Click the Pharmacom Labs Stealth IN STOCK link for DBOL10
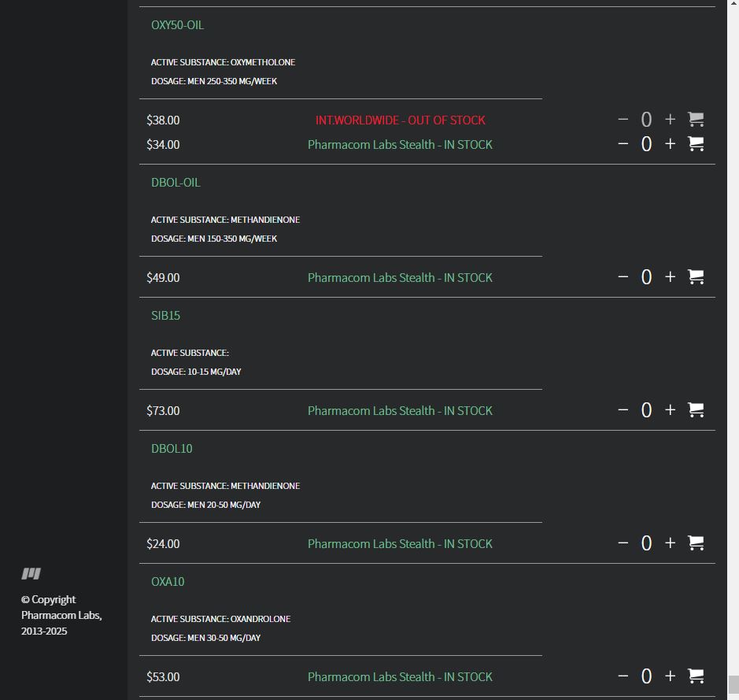Image resolution: width=739 pixels, height=700 pixels. pyautogui.click(x=400, y=543)
